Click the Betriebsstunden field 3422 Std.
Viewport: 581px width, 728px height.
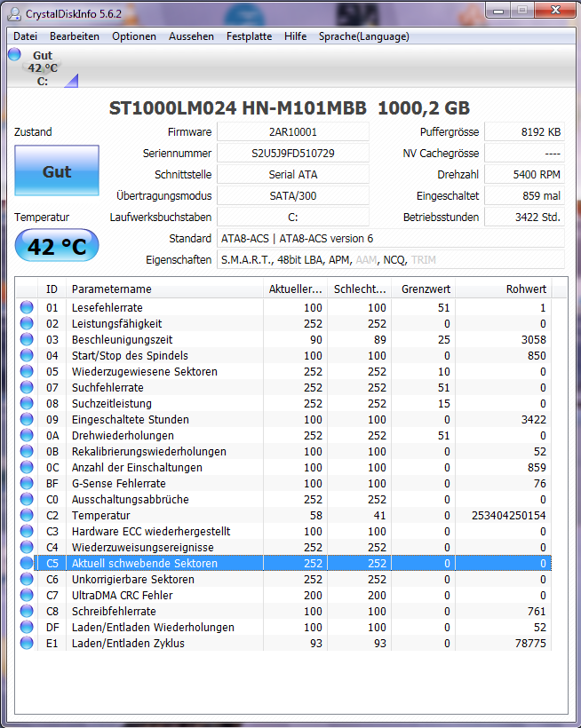(525, 218)
